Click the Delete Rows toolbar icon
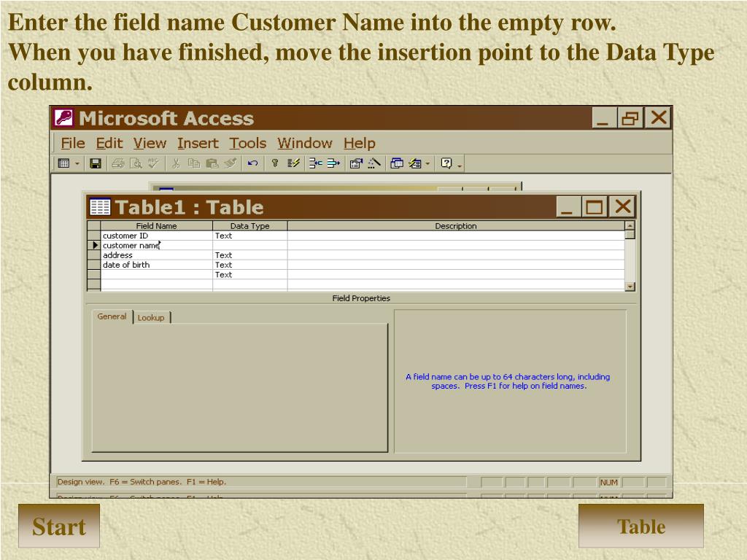Viewport: 747px width, 560px height. (x=333, y=163)
